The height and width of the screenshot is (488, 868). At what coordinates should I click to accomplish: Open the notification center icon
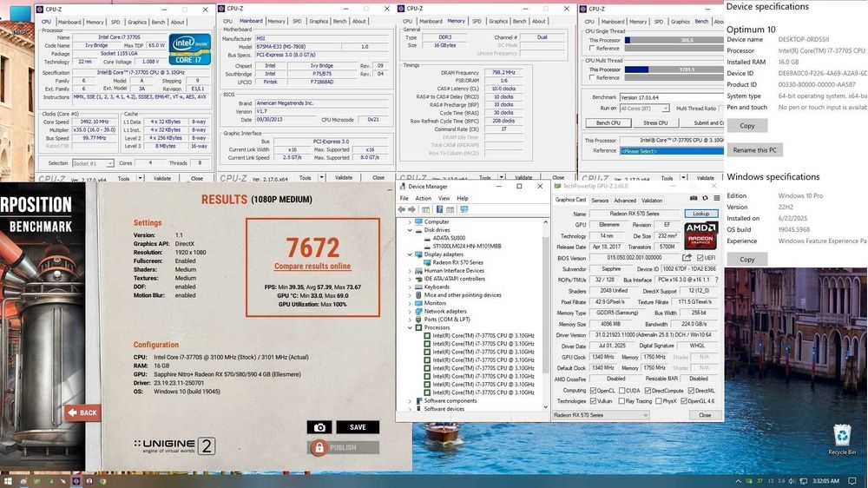click(x=852, y=481)
